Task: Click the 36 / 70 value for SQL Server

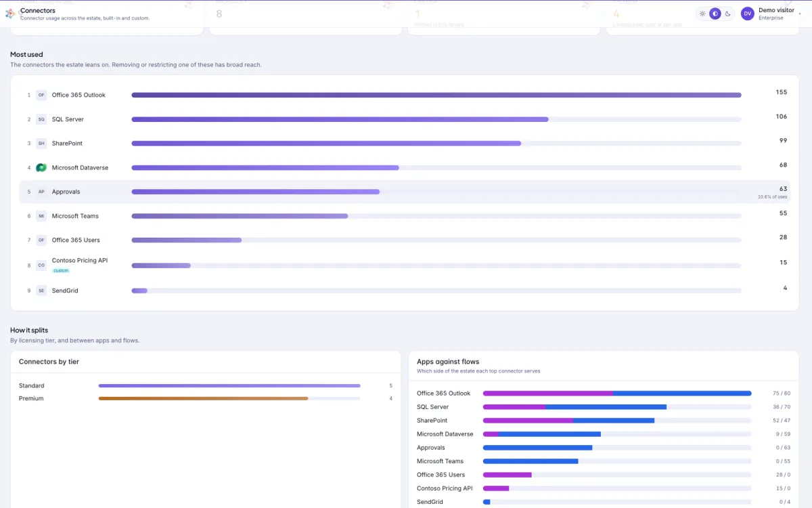Action: coord(782,407)
